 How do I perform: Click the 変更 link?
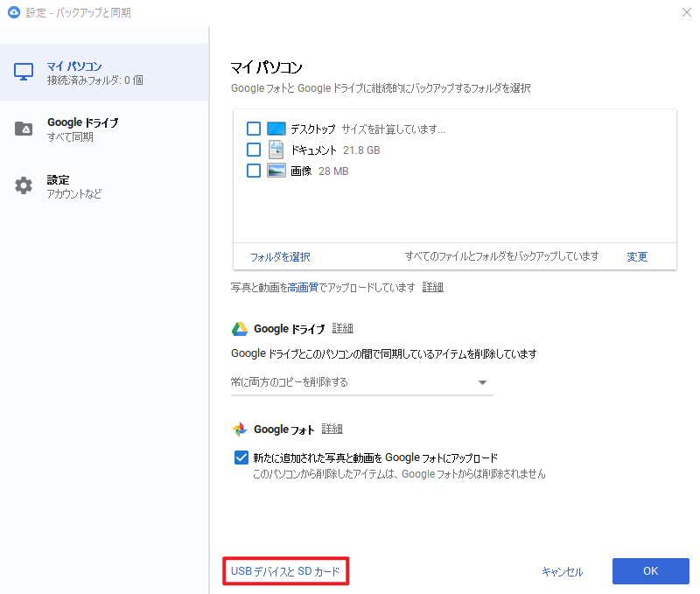(637, 256)
